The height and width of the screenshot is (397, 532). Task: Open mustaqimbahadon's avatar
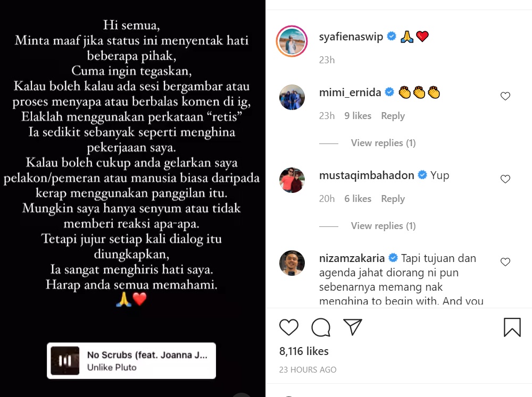click(x=292, y=180)
